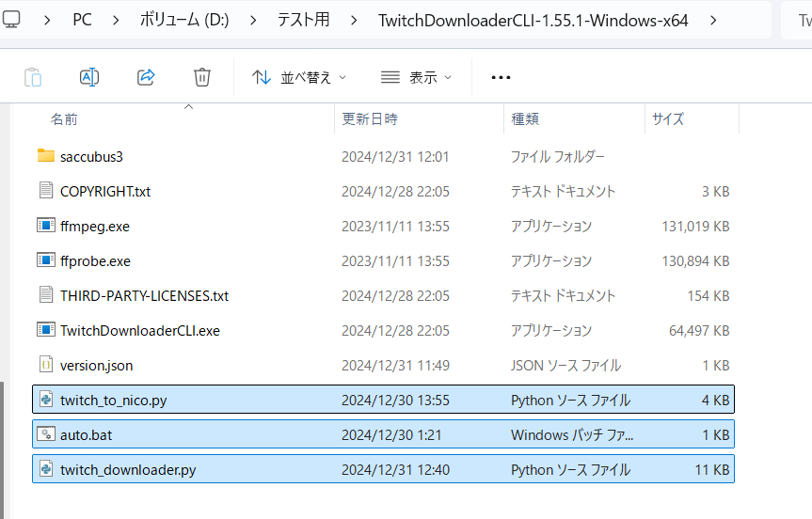Click the Delete trash can icon
812x519 pixels.
point(202,77)
